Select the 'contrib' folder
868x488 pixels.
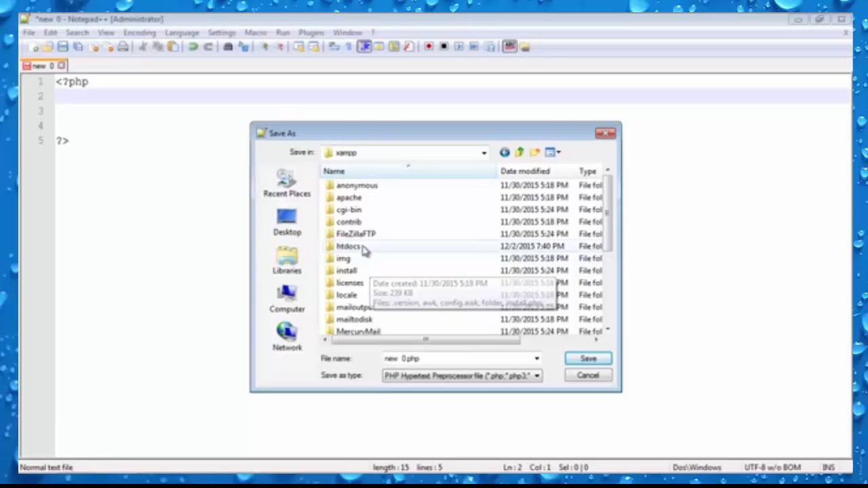pyautogui.click(x=349, y=222)
